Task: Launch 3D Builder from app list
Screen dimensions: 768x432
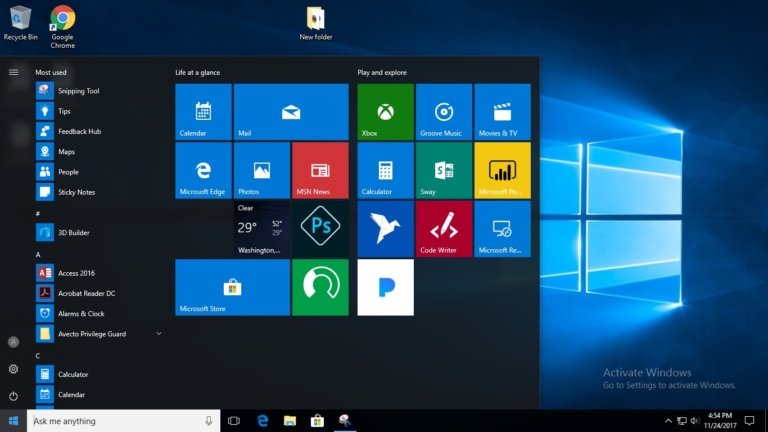Action: click(98, 233)
